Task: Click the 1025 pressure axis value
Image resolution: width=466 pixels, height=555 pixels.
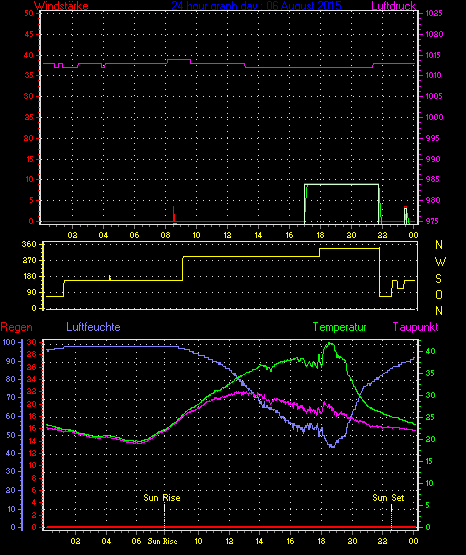Action: 434,13
